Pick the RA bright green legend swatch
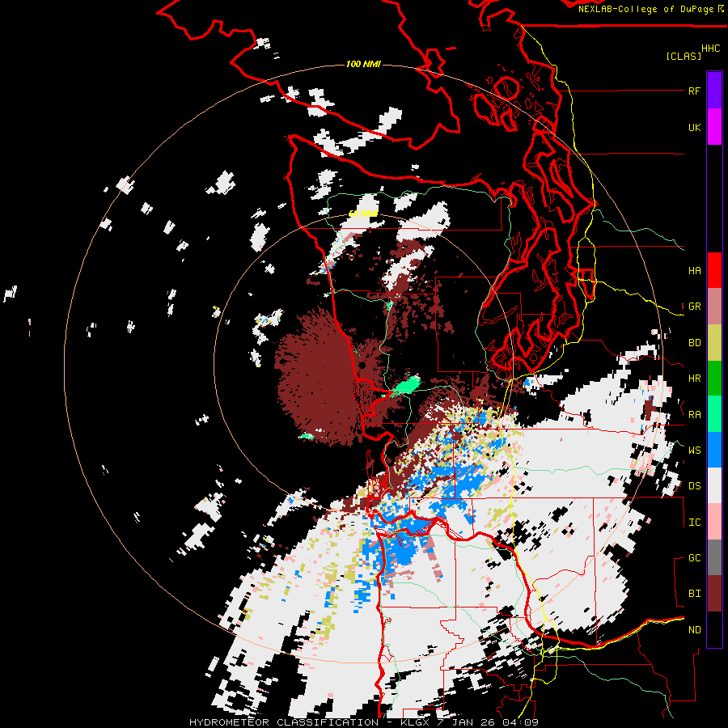The image size is (728, 728). point(714,414)
